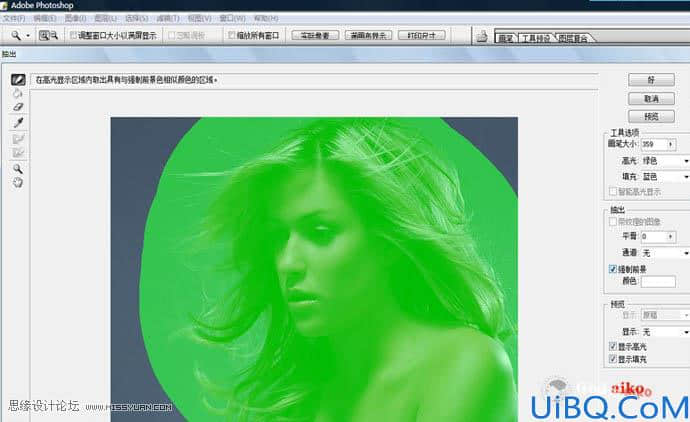Click the 平滑 value field showing 0

(x=653, y=237)
